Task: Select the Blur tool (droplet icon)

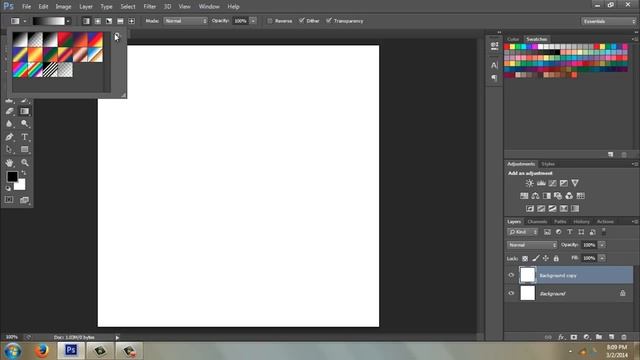Action: [x=9, y=124]
